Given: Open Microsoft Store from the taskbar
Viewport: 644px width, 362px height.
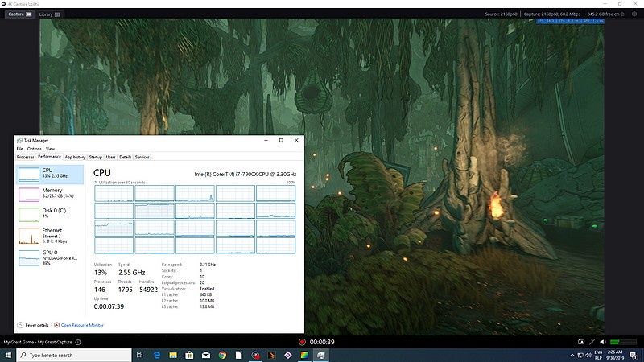Looking at the screenshot, I should point(189,355).
